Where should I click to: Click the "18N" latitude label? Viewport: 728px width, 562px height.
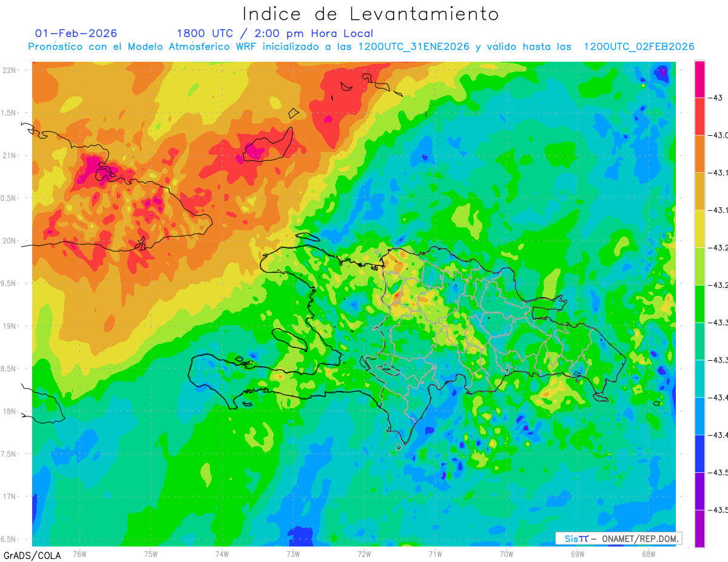point(10,412)
